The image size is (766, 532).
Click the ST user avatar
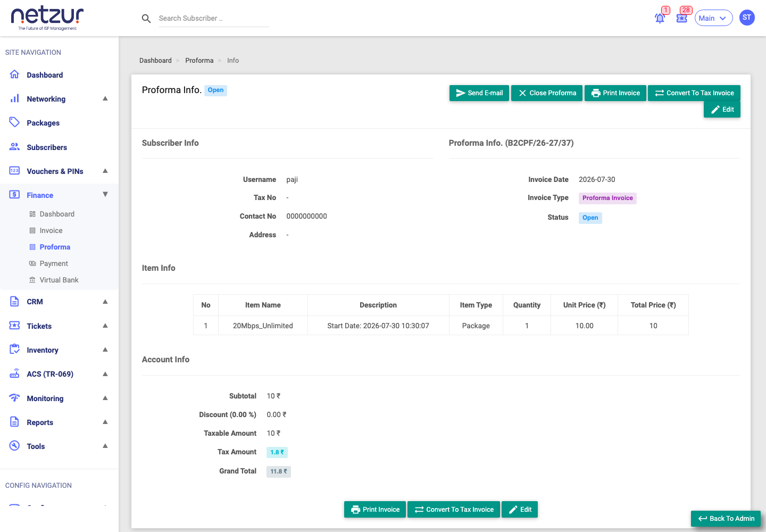click(747, 18)
